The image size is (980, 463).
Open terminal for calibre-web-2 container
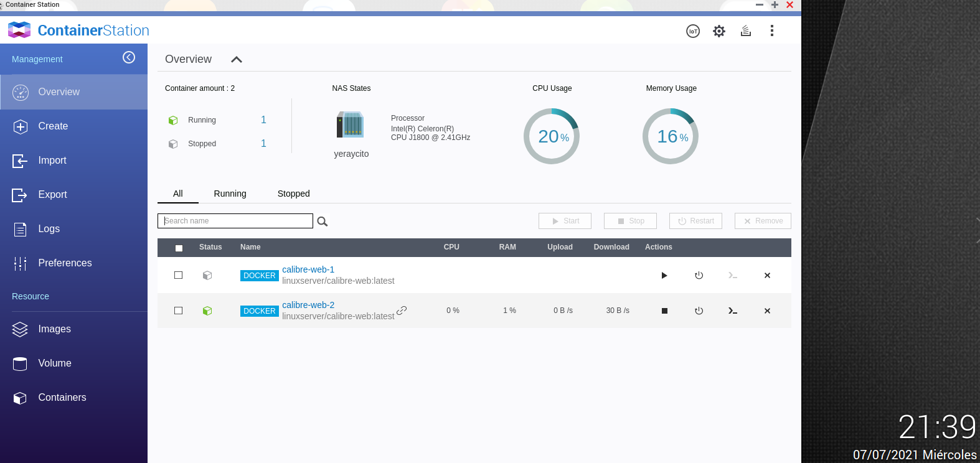[x=733, y=311]
